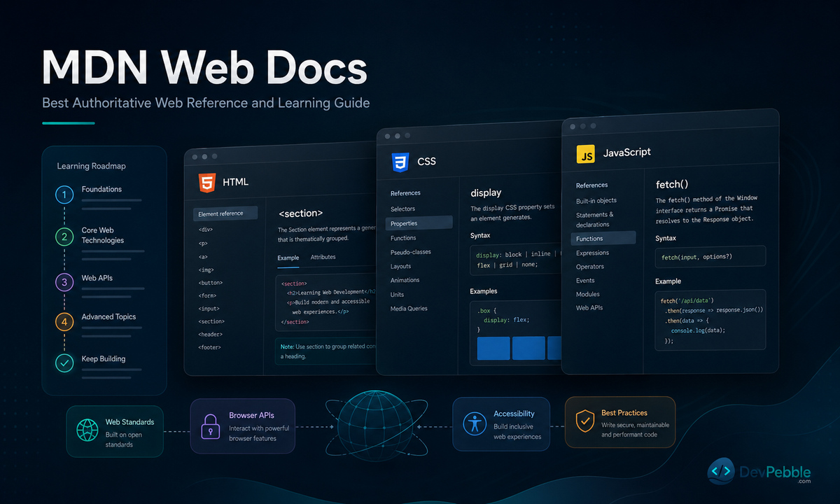
Task: Click the Accessibility person icon
Action: coord(475,423)
